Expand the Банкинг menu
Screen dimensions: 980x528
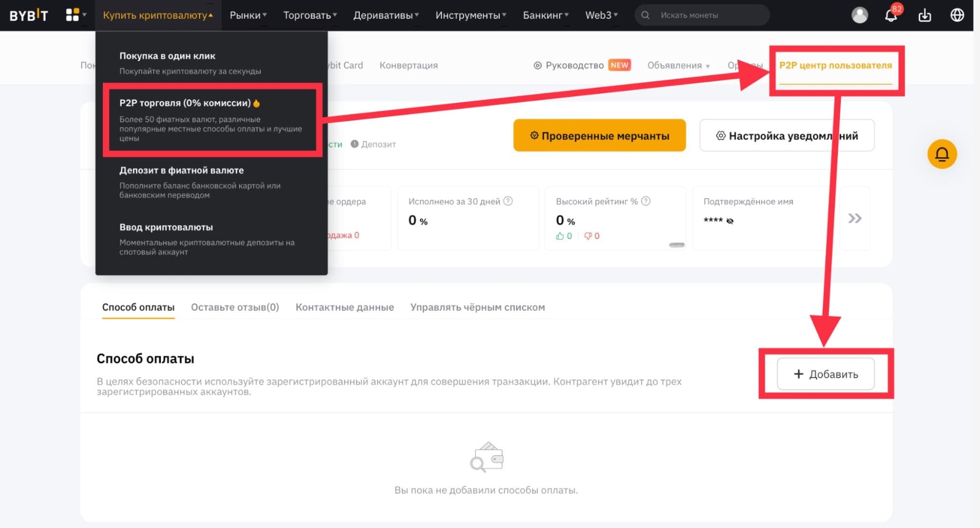546,15
